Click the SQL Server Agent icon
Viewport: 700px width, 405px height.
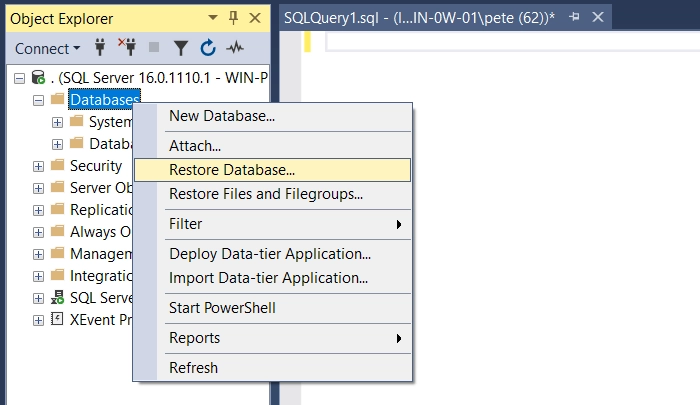(57, 298)
